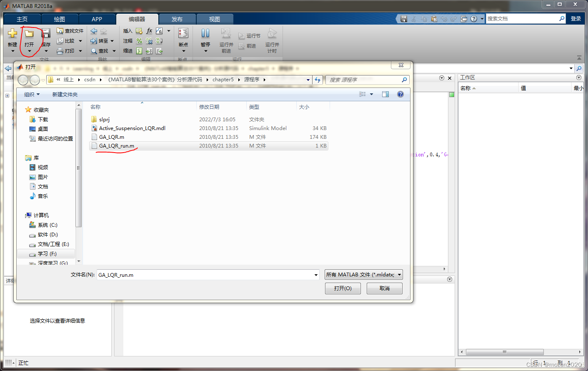Click the 修改日期 column header
This screenshot has height=371, width=588.
[x=221, y=107]
